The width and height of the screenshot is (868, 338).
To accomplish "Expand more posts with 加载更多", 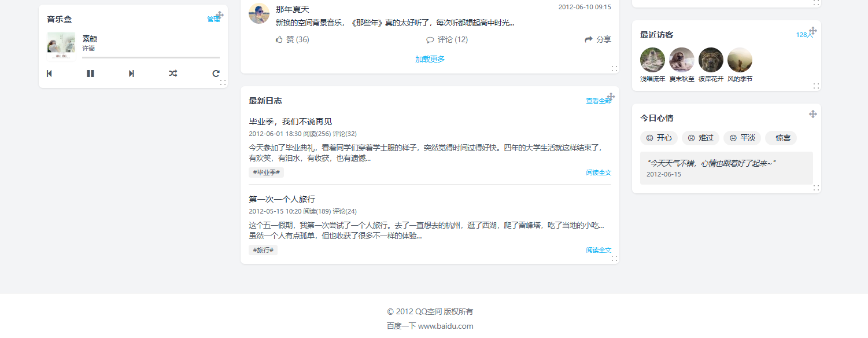I will coord(430,58).
